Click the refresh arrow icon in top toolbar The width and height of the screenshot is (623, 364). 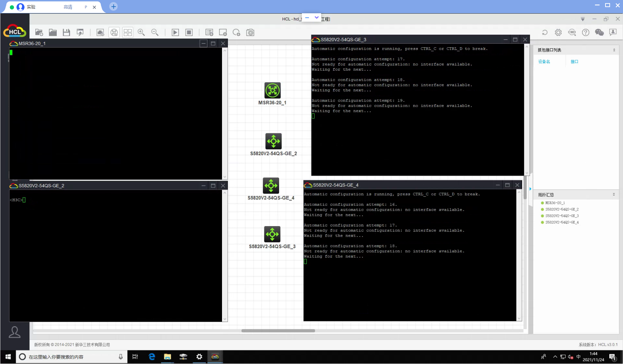point(545,33)
